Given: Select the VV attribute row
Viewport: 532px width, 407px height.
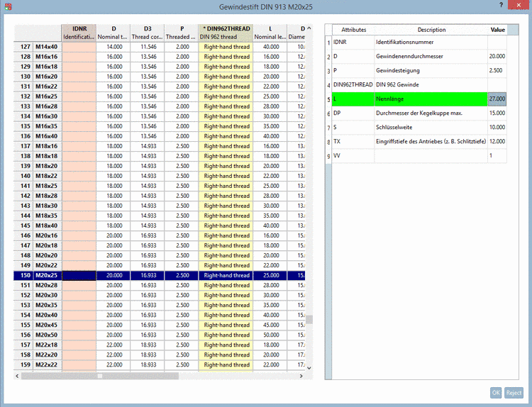Looking at the screenshot, I should (419, 156).
